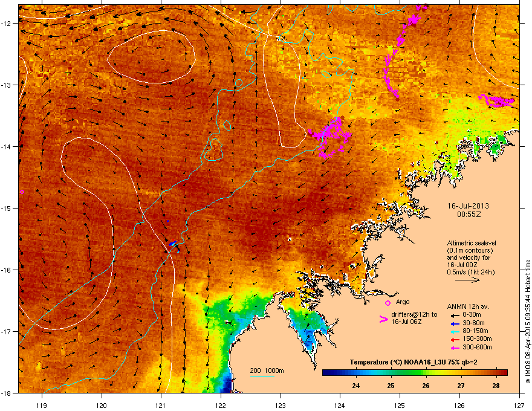The width and height of the screenshot is (532, 411).
Task: Click the date text 16-Jul-2013
Action: (x=468, y=206)
